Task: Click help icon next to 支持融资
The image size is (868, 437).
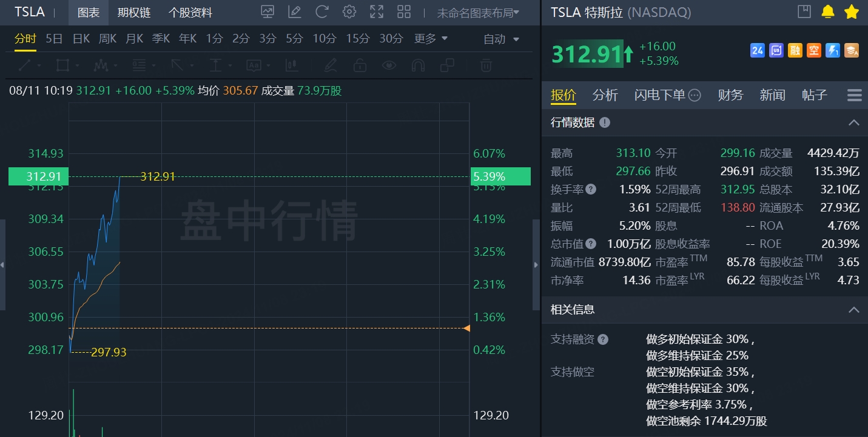Action: click(x=602, y=339)
